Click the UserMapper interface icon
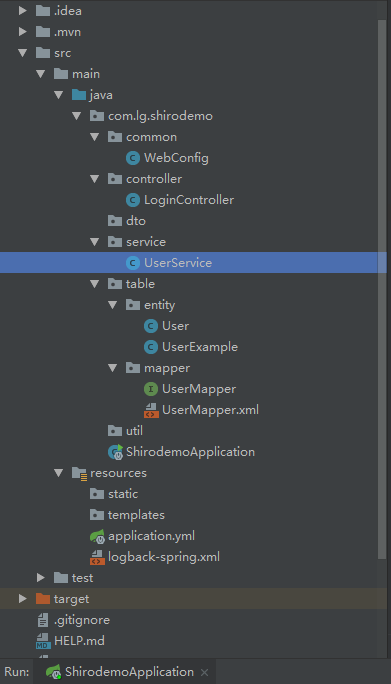The image size is (391, 684). pyautogui.click(x=151, y=389)
